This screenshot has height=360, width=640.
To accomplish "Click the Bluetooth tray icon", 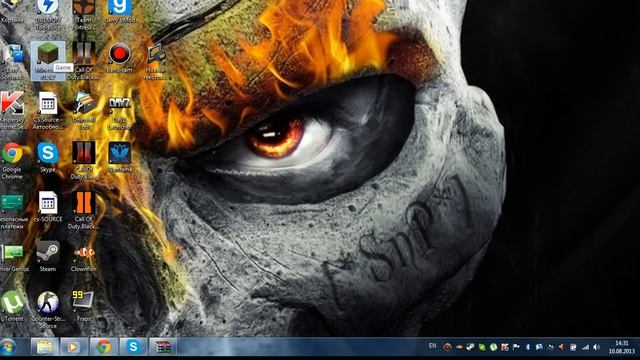I will tap(527, 347).
